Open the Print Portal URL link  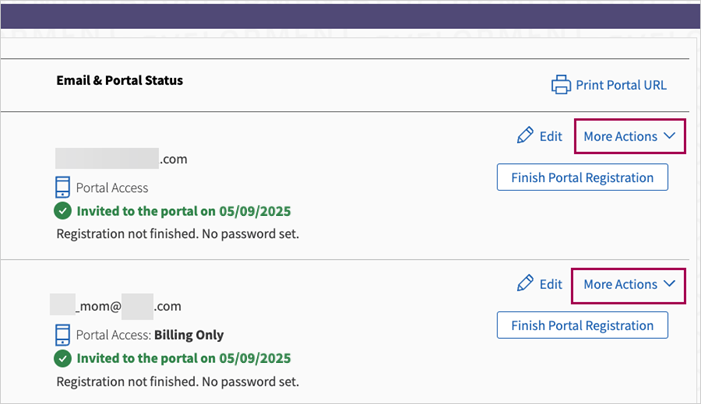click(x=621, y=85)
